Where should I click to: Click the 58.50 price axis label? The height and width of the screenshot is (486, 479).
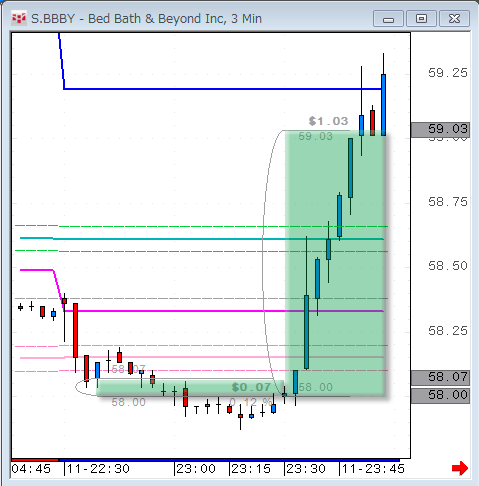coord(448,266)
